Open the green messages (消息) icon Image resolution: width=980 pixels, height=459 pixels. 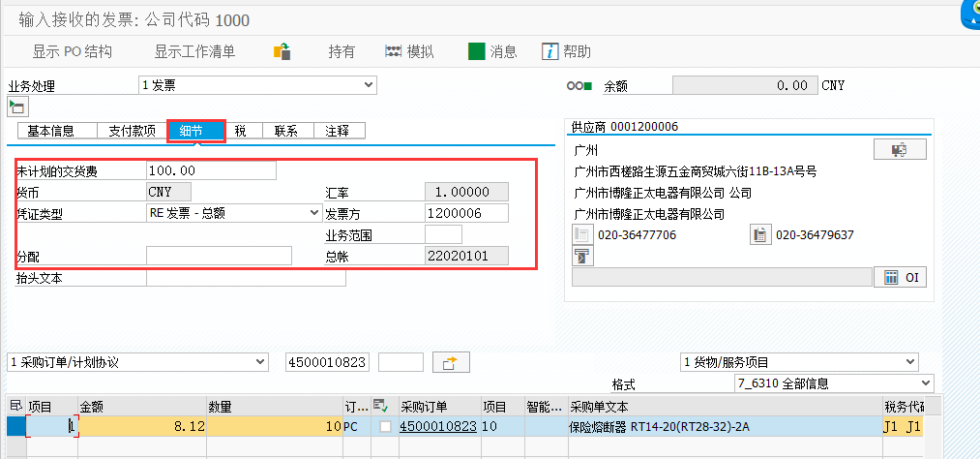click(477, 51)
